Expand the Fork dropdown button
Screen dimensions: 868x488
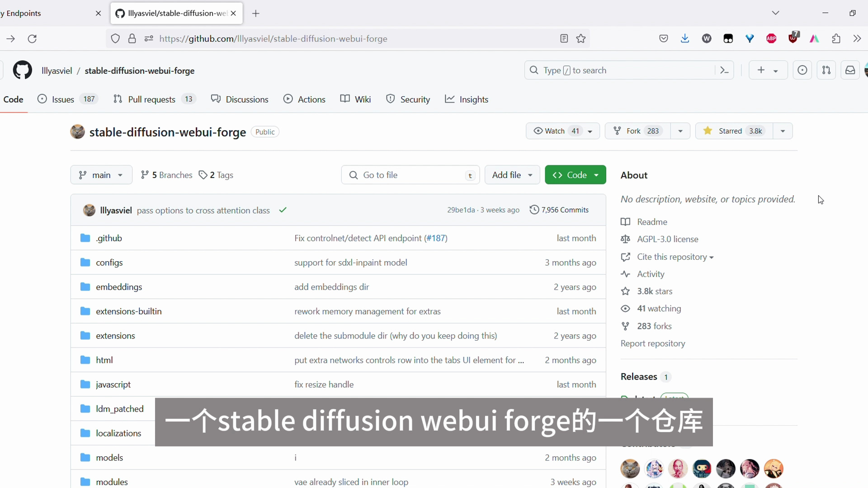tap(679, 131)
